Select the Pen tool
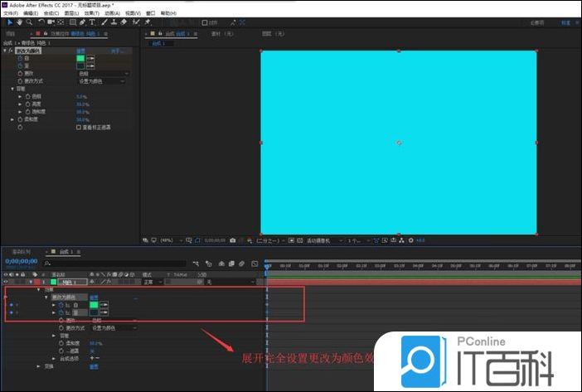The height and width of the screenshot is (392, 582). pyautogui.click(x=82, y=22)
